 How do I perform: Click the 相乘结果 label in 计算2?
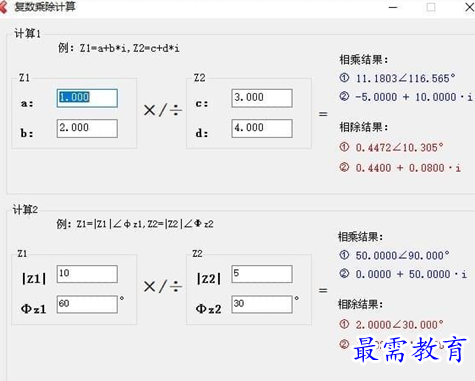click(x=361, y=237)
